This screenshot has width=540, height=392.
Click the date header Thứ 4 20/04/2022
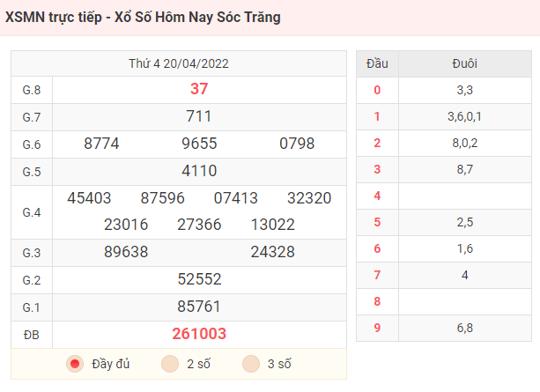click(179, 63)
